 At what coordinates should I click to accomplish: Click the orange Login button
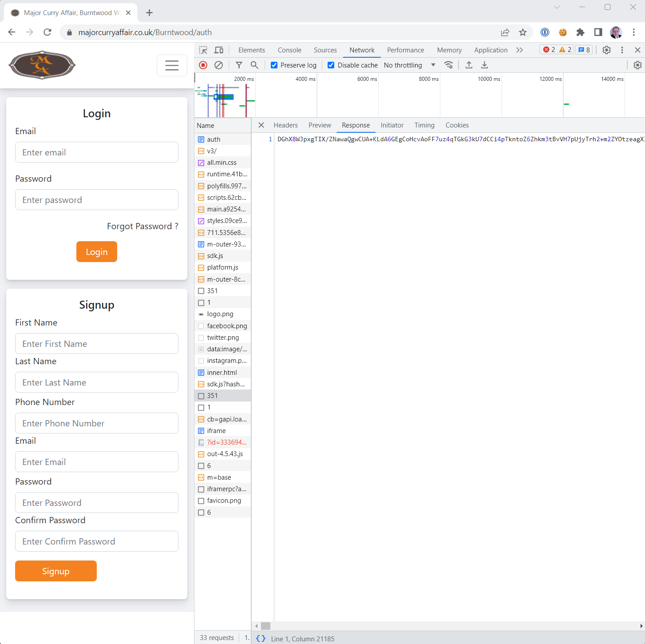[97, 252]
